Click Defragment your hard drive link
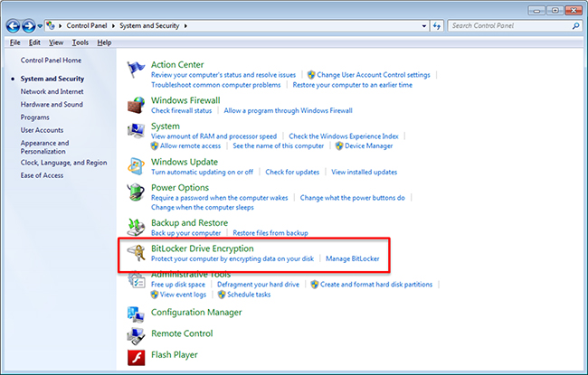This screenshot has height=375, width=588. [258, 285]
